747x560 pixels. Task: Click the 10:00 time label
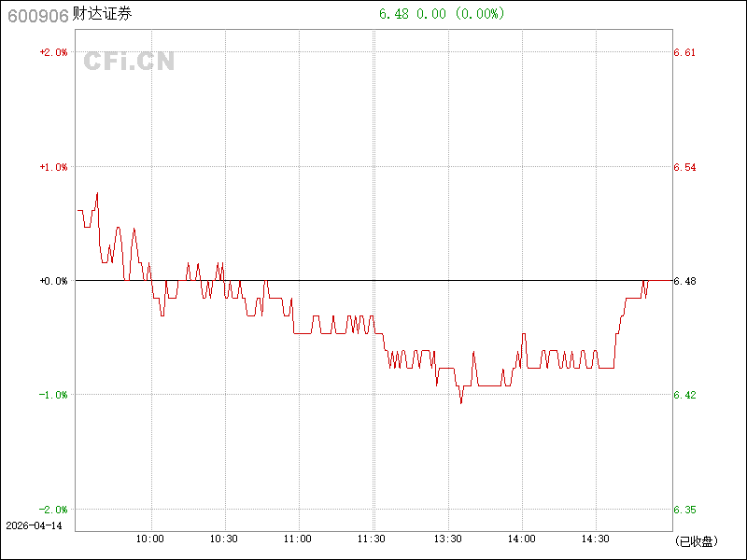(150, 539)
